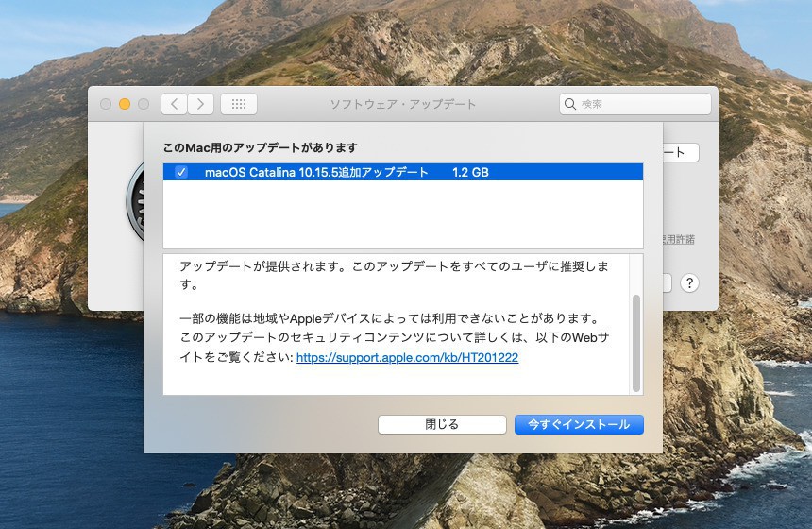Show all preferences grid icon
The height and width of the screenshot is (529, 812).
[239, 104]
